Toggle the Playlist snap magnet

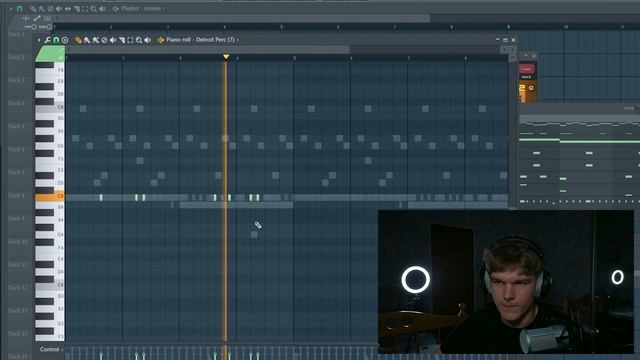[x=20, y=9]
